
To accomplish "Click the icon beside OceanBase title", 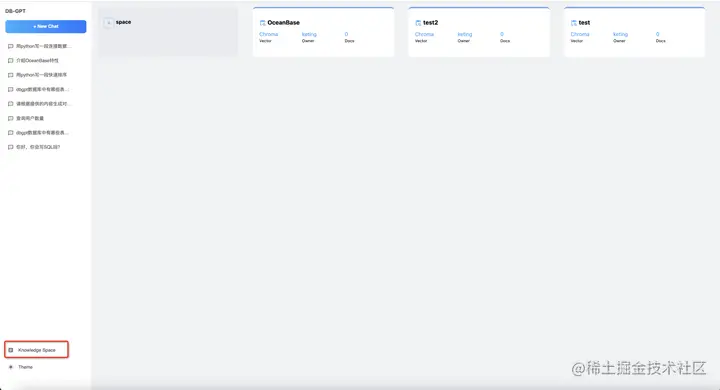I will [x=263, y=23].
